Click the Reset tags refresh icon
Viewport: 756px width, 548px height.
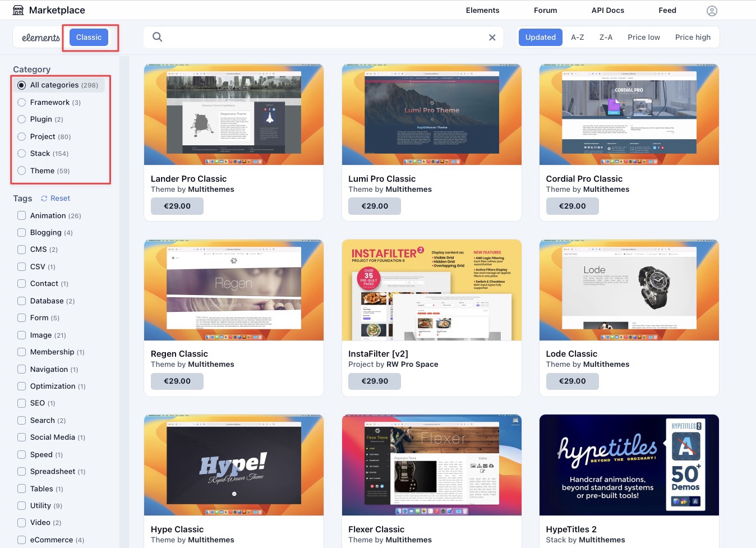tap(44, 199)
